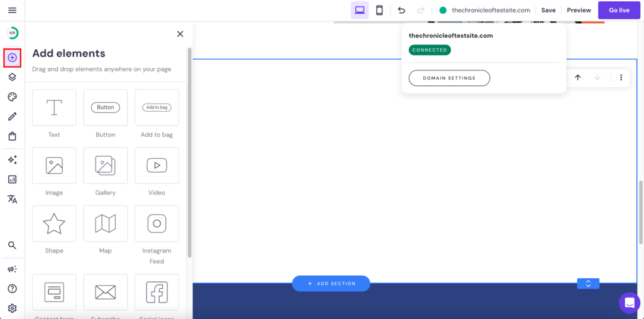Open the hamburger main menu
The width and height of the screenshot is (644, 319).
(x=12, y=10)
